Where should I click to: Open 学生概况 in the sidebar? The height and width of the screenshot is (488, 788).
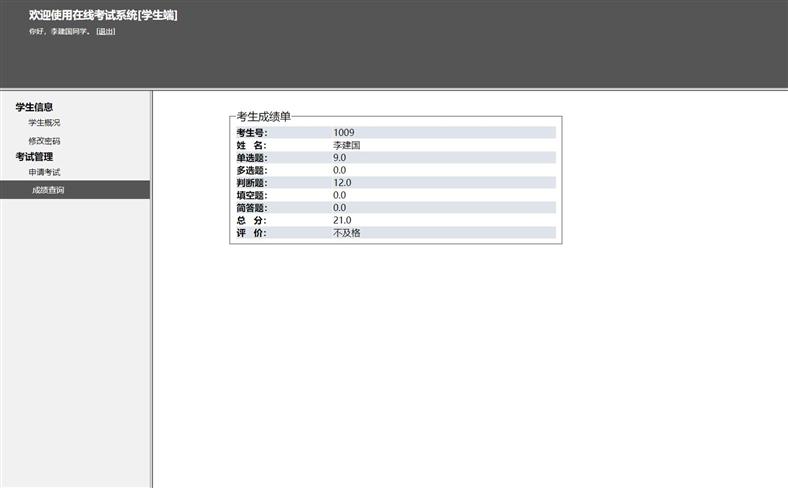44,123
